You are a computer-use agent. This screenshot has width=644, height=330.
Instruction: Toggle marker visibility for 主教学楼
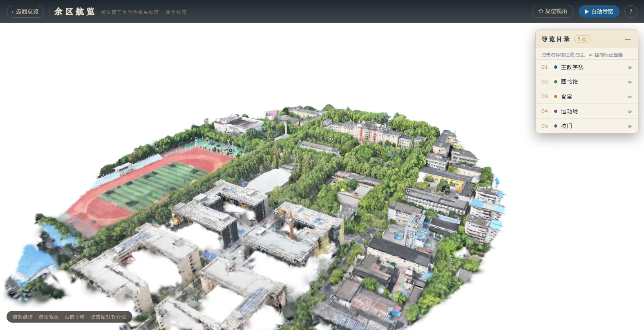pos(629,67)
